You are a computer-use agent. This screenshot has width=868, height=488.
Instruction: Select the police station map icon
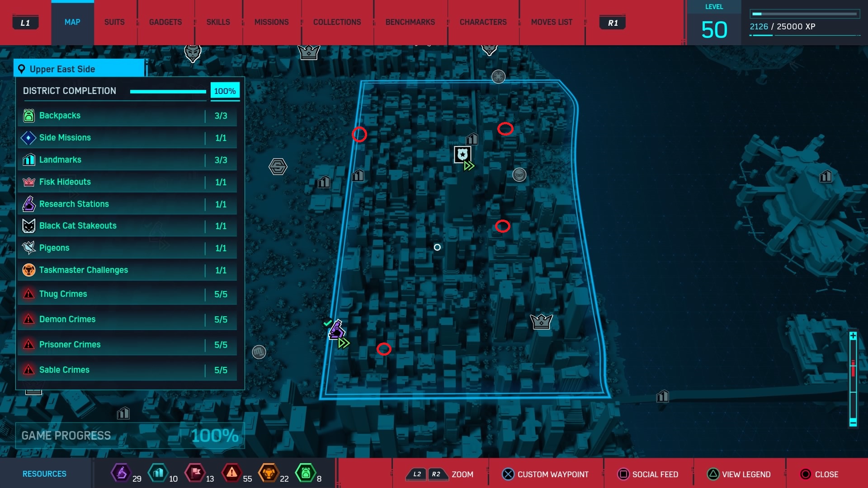tap(462, 155)
